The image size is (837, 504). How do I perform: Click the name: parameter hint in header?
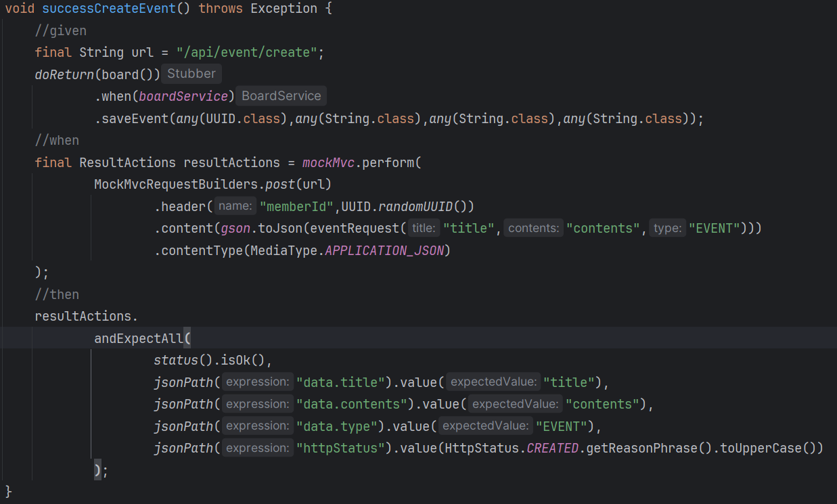click(x=235, y=206)
